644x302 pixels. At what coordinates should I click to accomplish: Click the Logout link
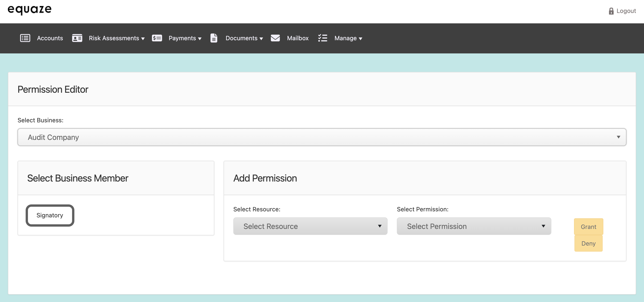coord(626,11)
